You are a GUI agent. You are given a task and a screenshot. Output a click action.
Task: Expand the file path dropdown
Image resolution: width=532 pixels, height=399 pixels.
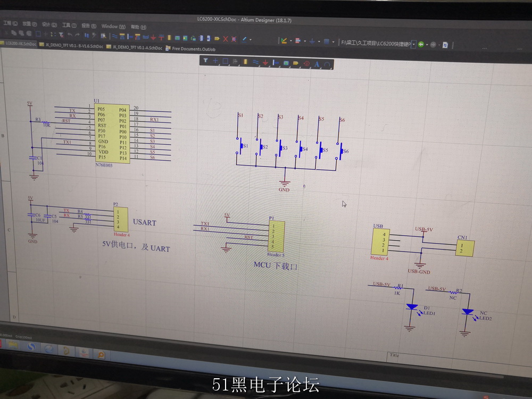click(413, 45)
